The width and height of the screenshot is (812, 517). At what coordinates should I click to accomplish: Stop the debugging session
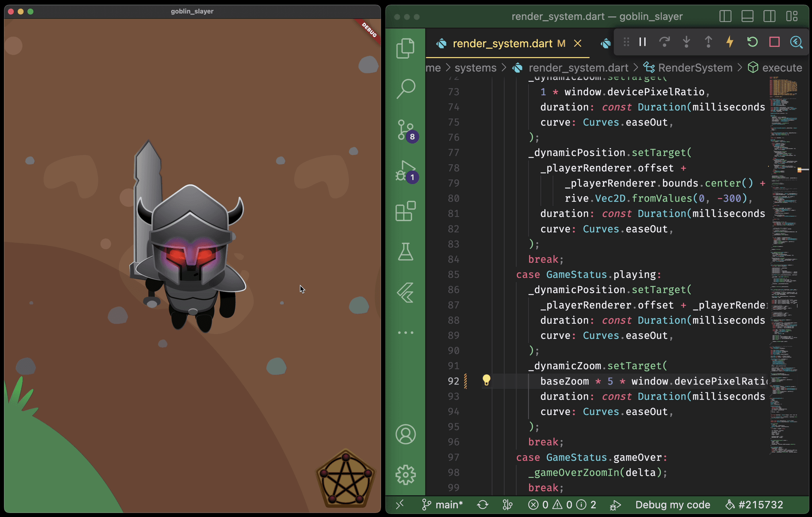(x=774, y=42)
